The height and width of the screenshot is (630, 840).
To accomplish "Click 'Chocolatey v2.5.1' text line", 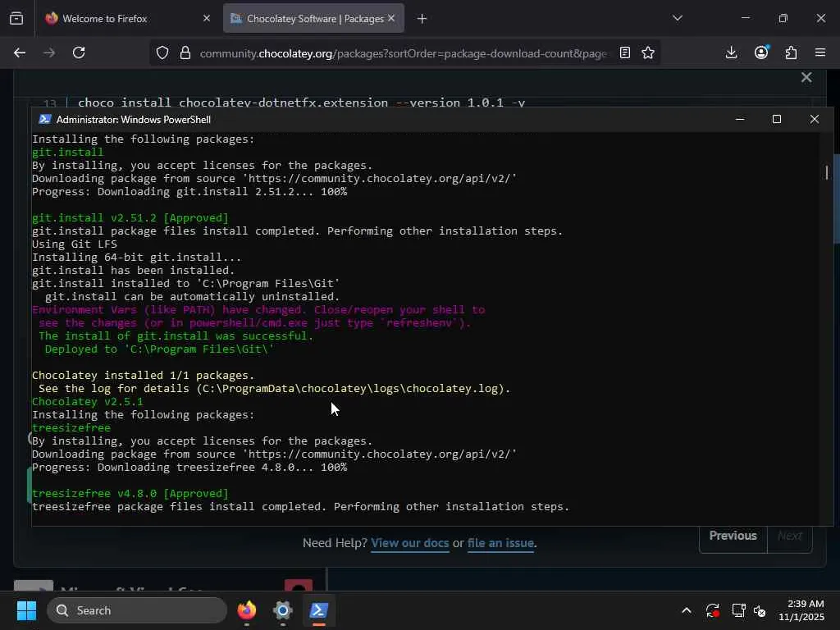I will pos(87,402).
